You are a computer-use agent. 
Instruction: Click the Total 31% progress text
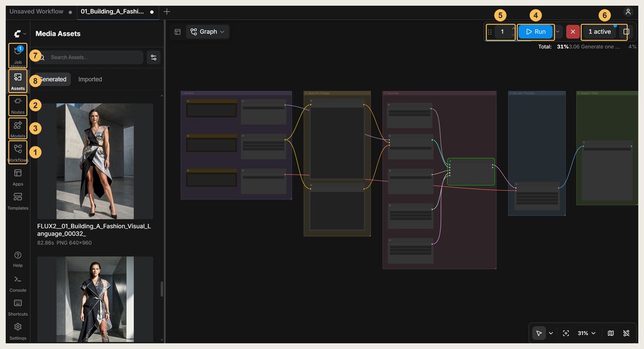pos(553,47)
